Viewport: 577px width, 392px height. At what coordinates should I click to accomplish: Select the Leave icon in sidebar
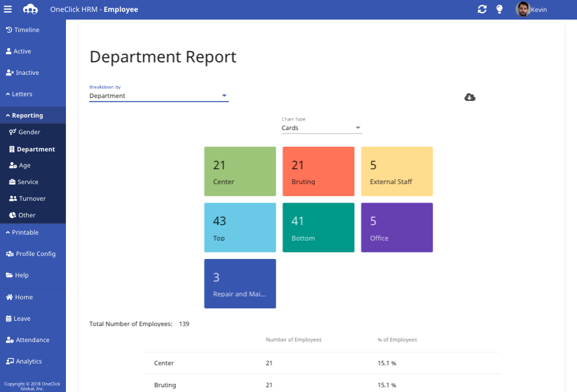pos(8,318)
